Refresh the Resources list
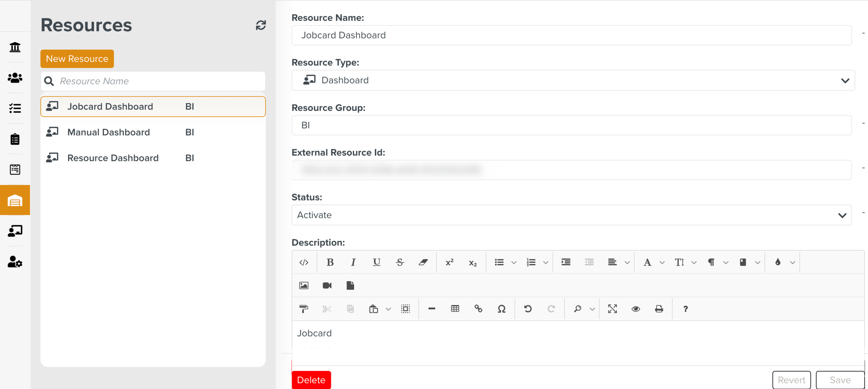The height and width of the screenshot is (389, 868). (x=260, y=25)
